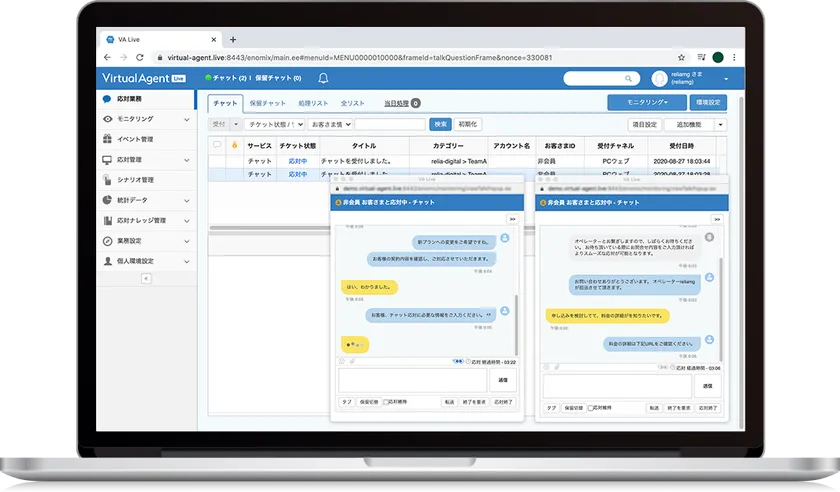Click the 応対ナレッジ管理 books icon
Screen dimensions: 840x492
[x=107, y=220]
